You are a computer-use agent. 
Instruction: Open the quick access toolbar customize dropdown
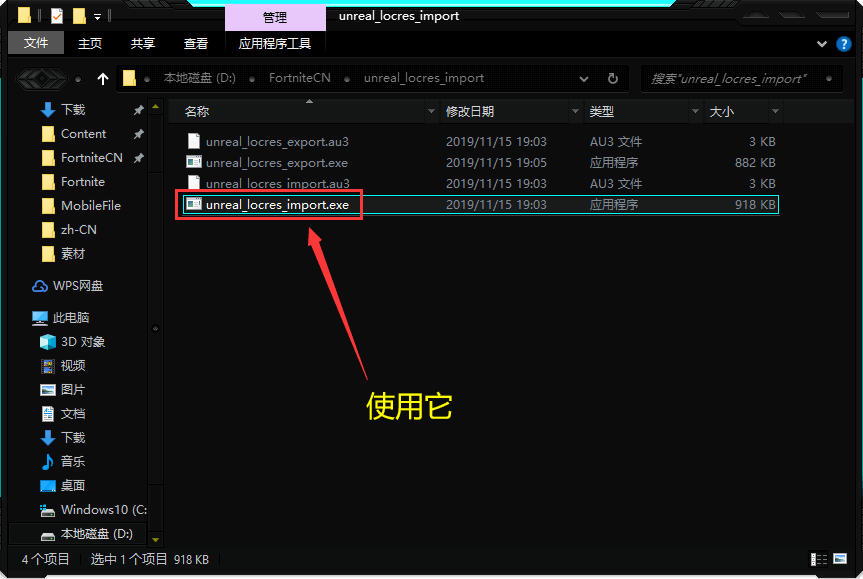[97, 17]
